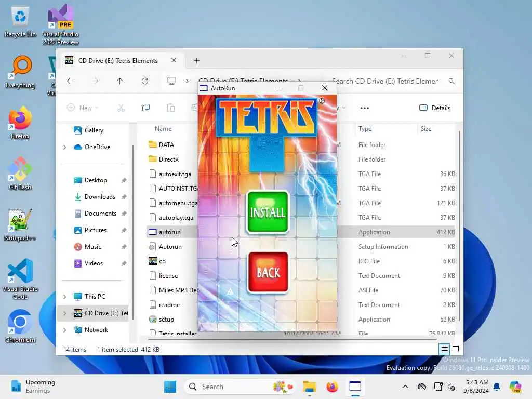Open Git Bash desktop icon
The height and width of the screenshot is (399, 532).
point(20,174)
